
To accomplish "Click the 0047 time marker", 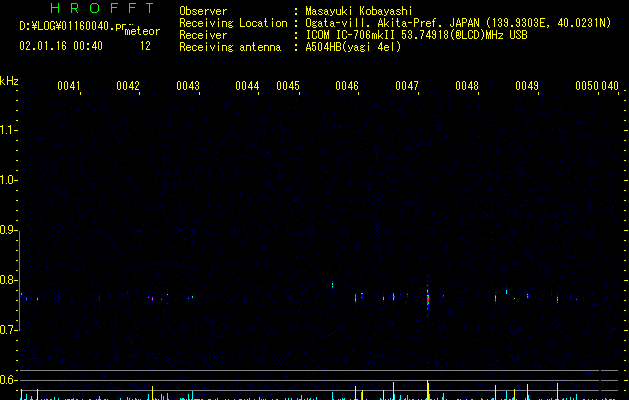I will pos(407,86).
